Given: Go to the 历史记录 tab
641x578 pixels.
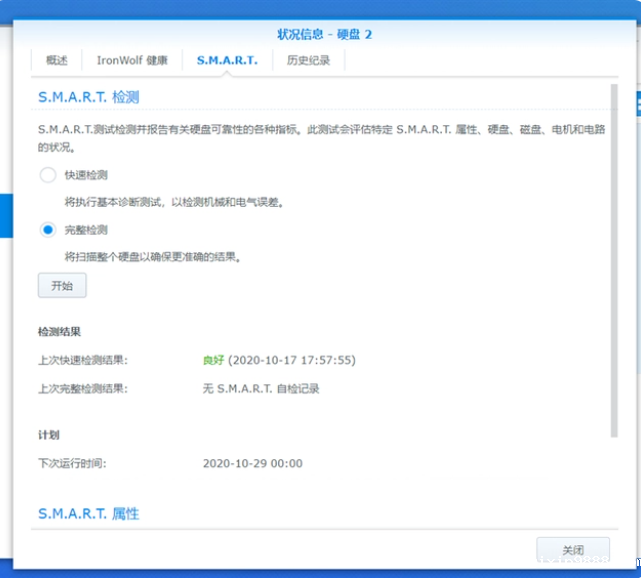Looking at the screenshot, I should tap(309, 60).
